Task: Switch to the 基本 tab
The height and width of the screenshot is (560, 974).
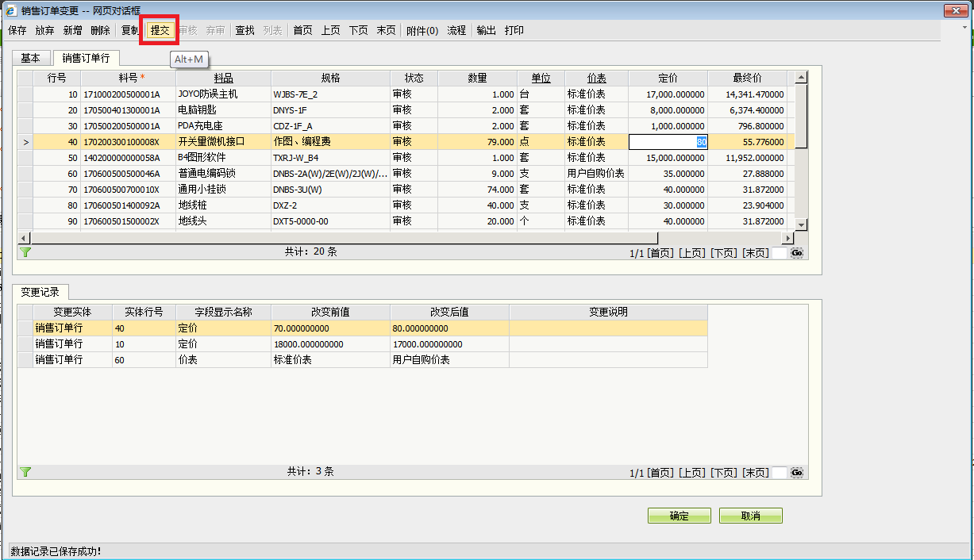Action: (31, 58)
